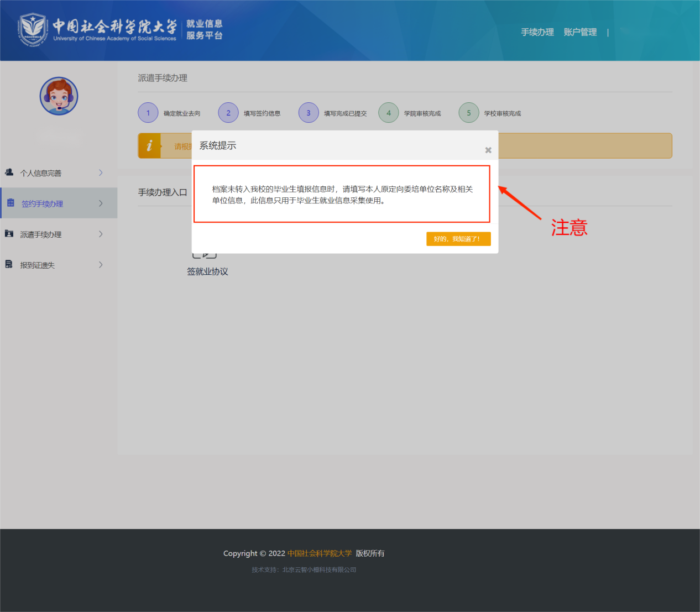
Task: Select step 1 确定就业去向 circle
Action: [x=148, y=113]
